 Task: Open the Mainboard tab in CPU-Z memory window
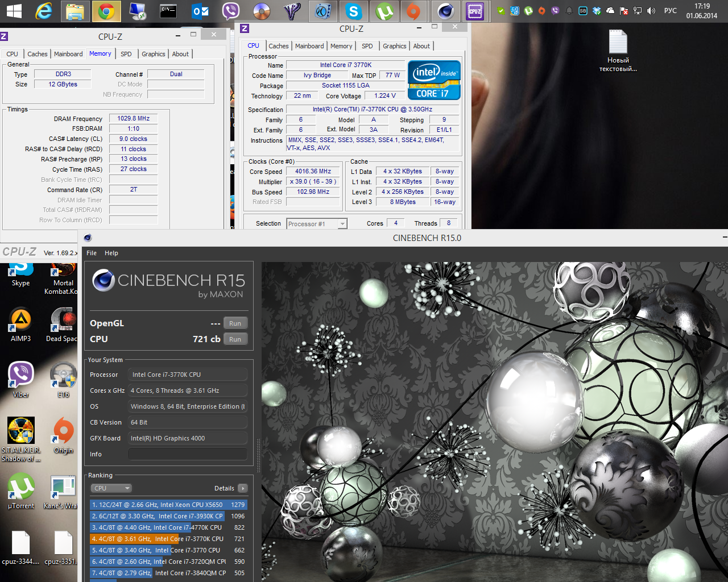tap(68, 54)
